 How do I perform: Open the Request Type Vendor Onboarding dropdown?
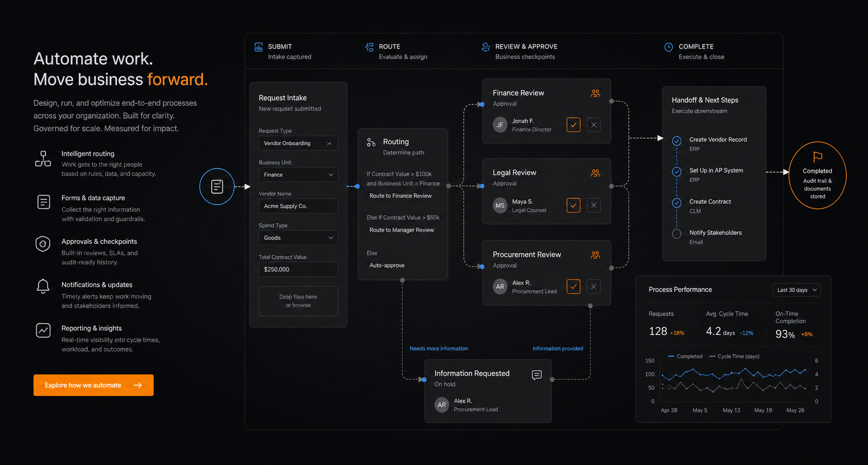[x=298, y=143]
